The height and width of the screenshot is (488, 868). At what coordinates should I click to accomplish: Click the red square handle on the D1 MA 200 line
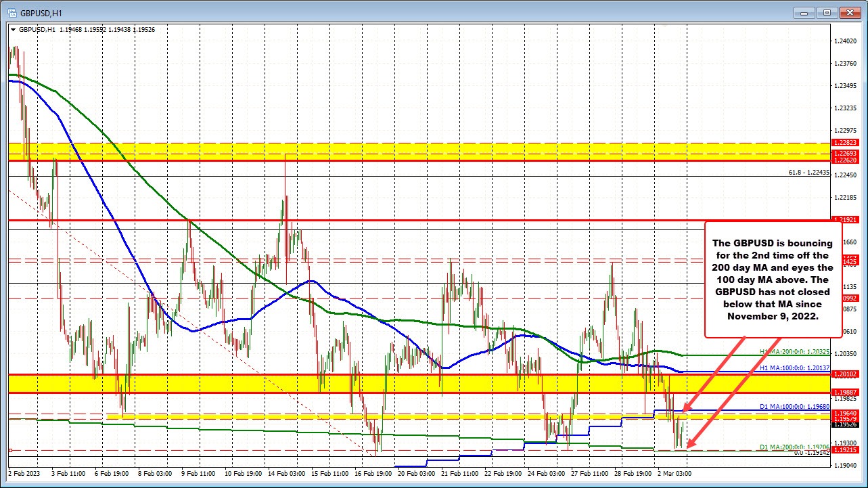coord(829,450)
